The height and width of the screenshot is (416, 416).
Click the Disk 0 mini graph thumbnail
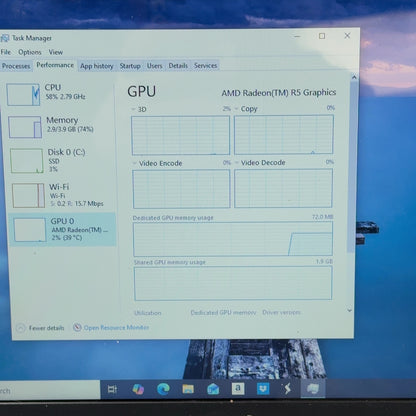pos(27,161)
